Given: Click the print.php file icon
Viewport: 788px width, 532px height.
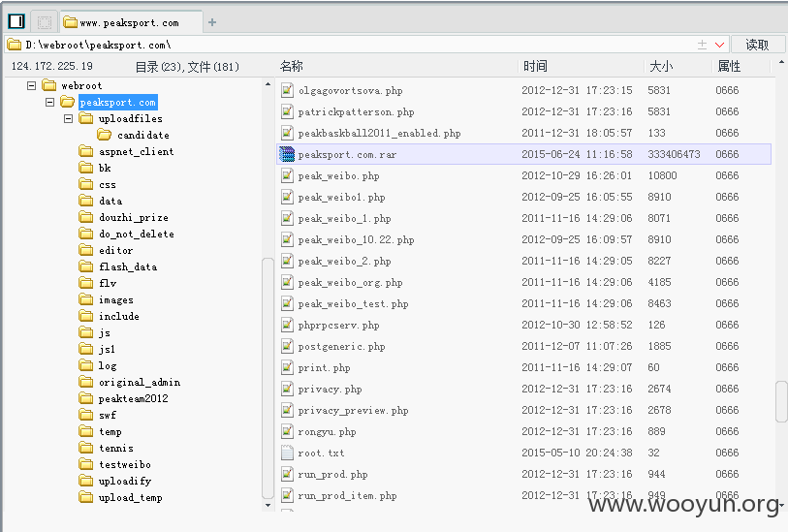Looking at the screenshot, I should tap(287, 367).
